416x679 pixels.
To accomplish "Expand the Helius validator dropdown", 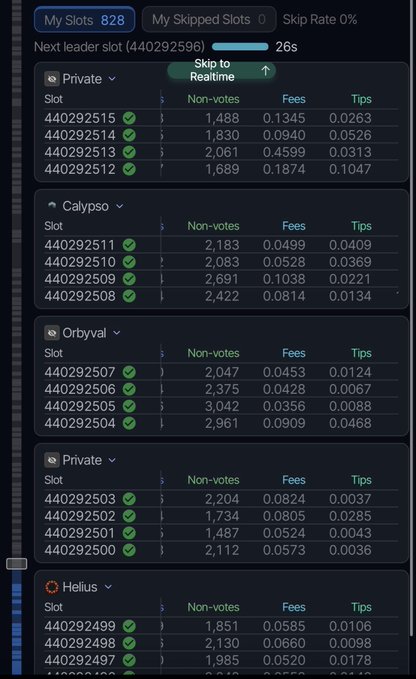I will pos(108,587).
